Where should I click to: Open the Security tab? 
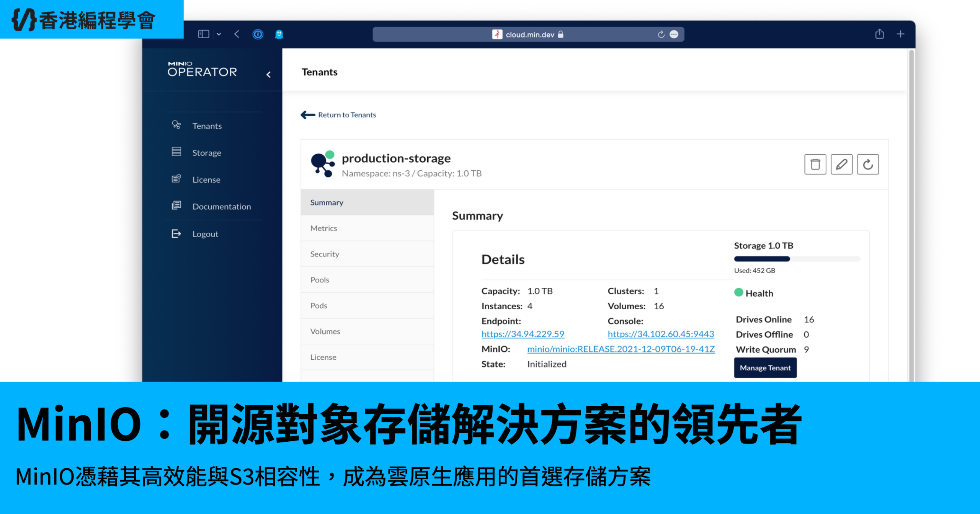(367, 254)
